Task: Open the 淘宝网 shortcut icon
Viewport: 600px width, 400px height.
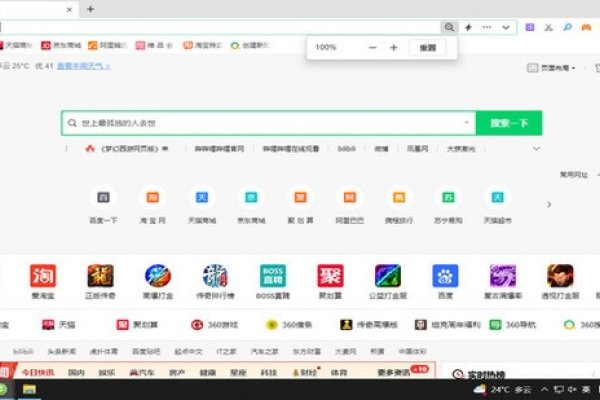Action: (153, 198)
